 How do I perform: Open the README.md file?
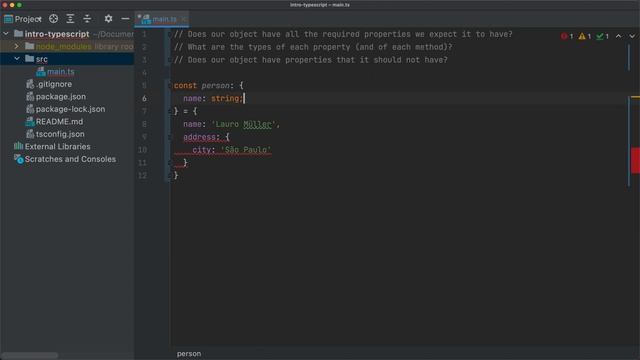[59, 122]
